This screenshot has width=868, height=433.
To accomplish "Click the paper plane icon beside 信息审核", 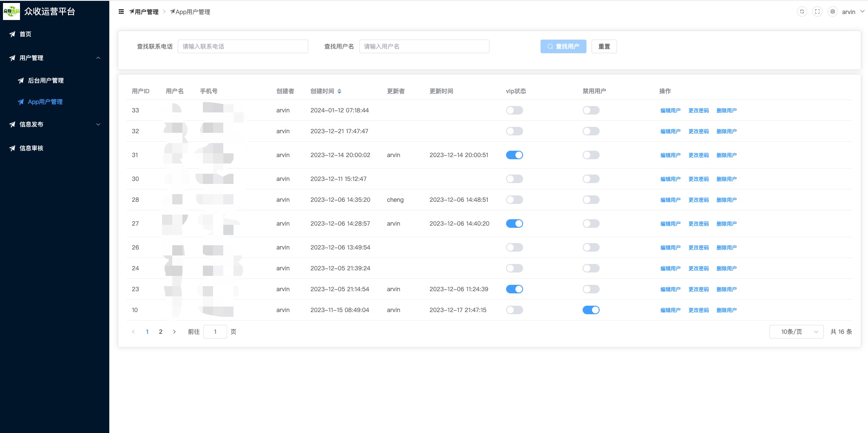I will [12, 148].
